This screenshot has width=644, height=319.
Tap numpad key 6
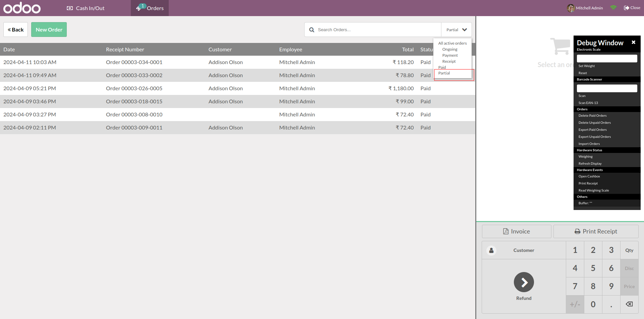[x=611, y=268]
